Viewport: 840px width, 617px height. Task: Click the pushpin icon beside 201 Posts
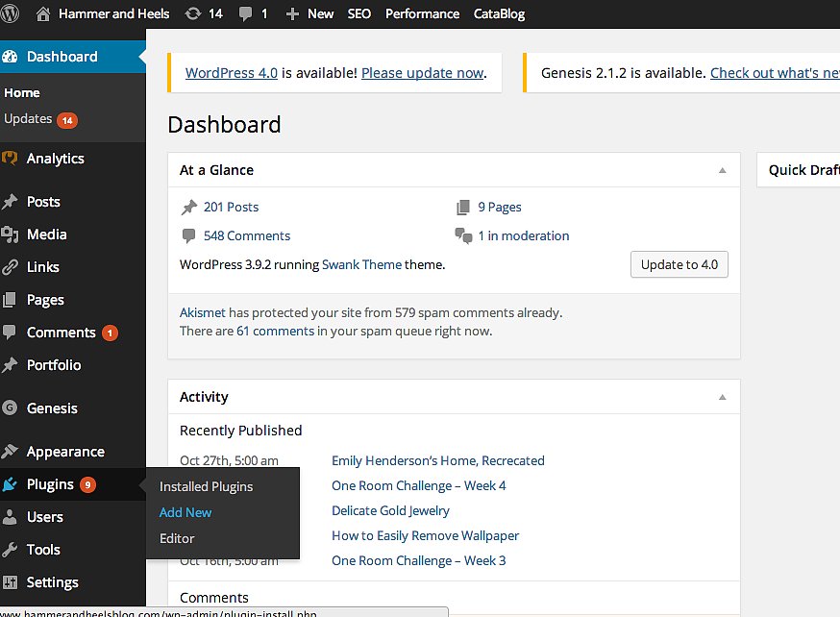(188, 208)
